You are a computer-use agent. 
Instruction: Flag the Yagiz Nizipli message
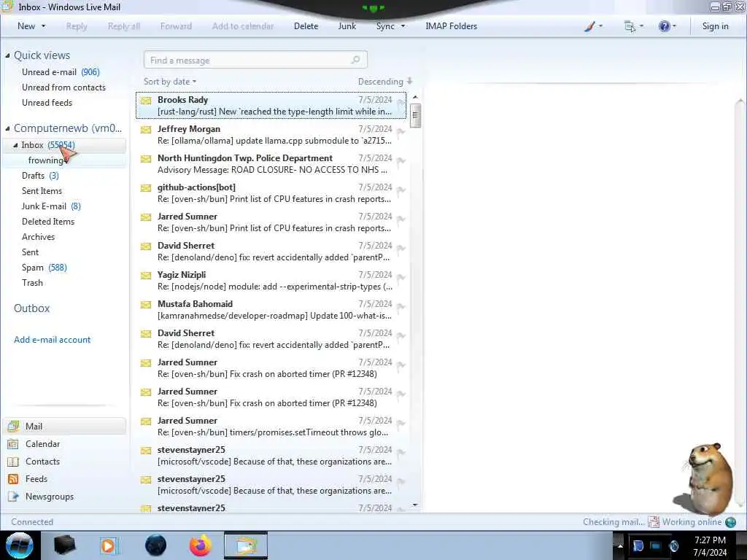pos(400,278)
